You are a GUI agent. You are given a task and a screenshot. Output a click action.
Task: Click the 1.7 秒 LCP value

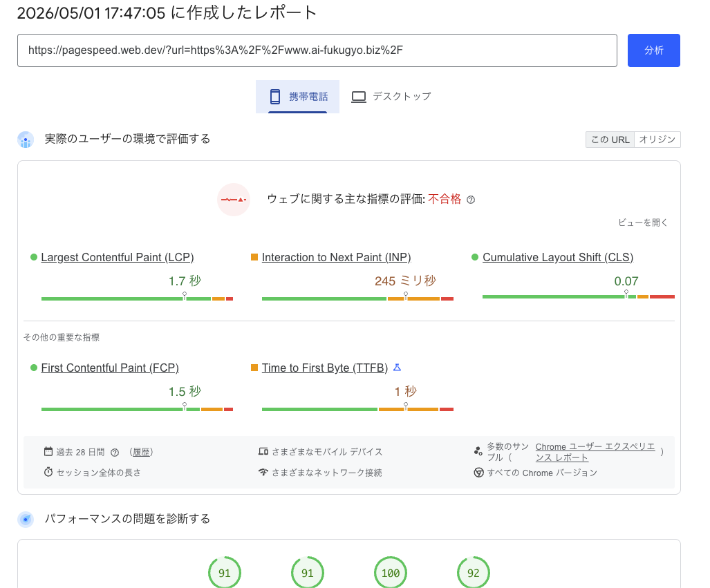click(185, 281)
